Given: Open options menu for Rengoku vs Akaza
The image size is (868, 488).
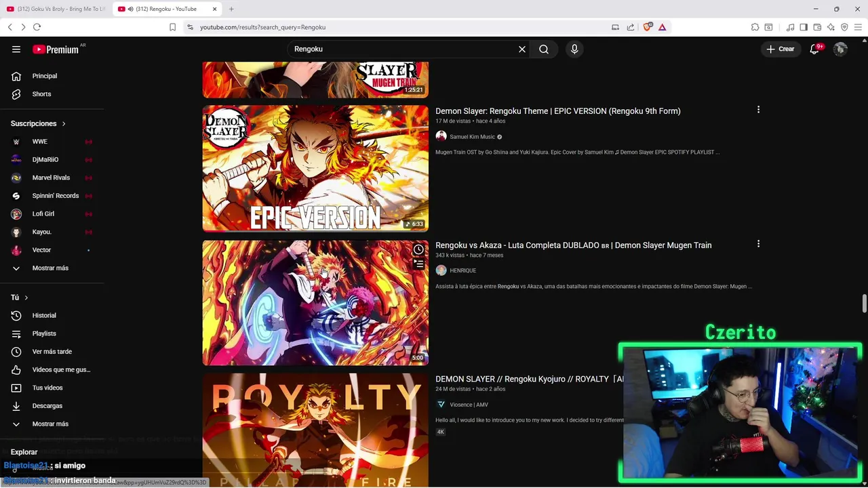Looking at the screenshot, I should 758,244.
